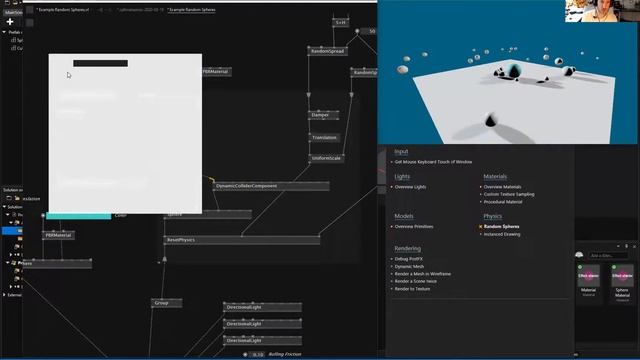
Task: Select the Translation node
Action: [324, 138]
